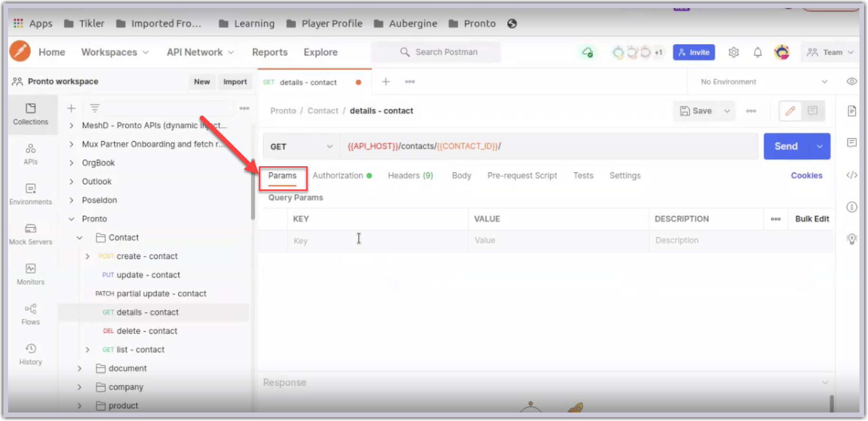Image resolution: width=868 pixels, height=421 pixels.
Task: Open the notifications bell icon
Action: 758,52
